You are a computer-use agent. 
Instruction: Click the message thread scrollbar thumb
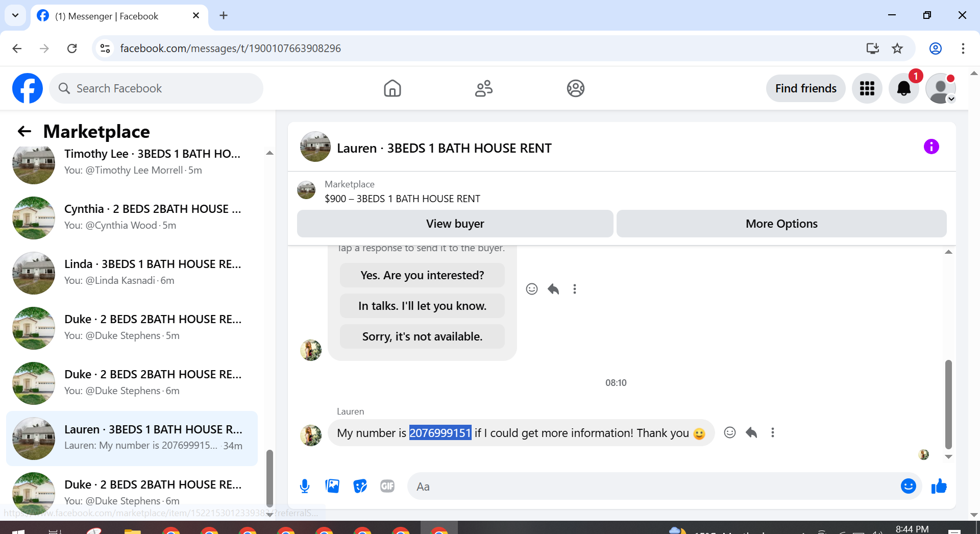pos(948,404)
